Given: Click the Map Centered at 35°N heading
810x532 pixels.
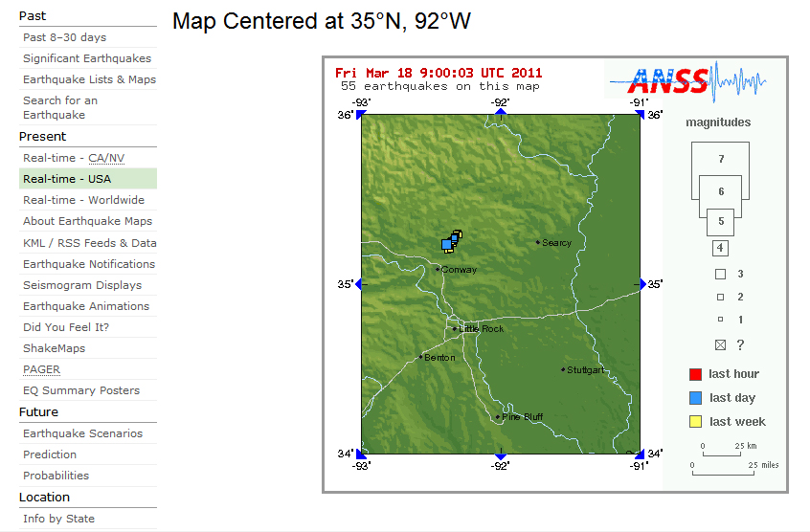Looking at the screenshot, I should (322, 21).
